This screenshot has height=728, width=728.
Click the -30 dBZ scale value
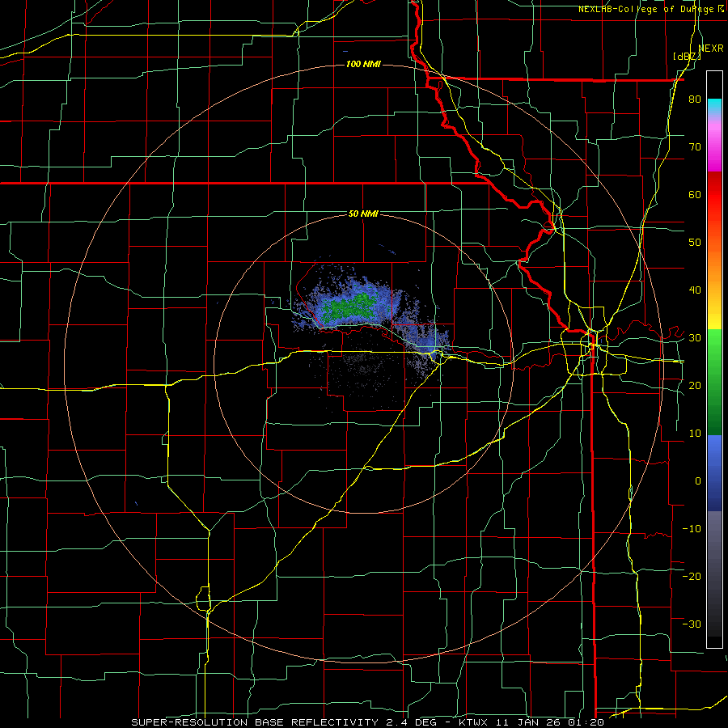click(x=692, y=624)
